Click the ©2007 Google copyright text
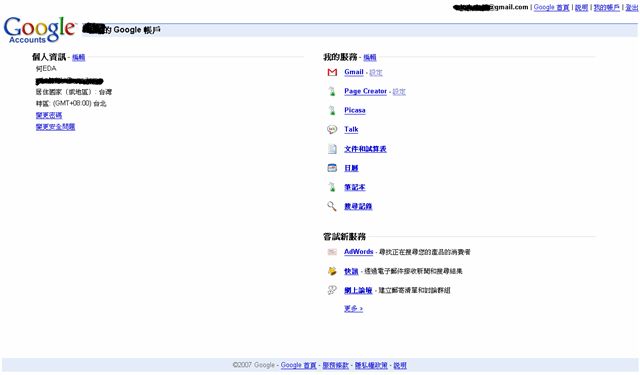Image resolution: width=640 pixels, height=375 pixels. point(253,365)
